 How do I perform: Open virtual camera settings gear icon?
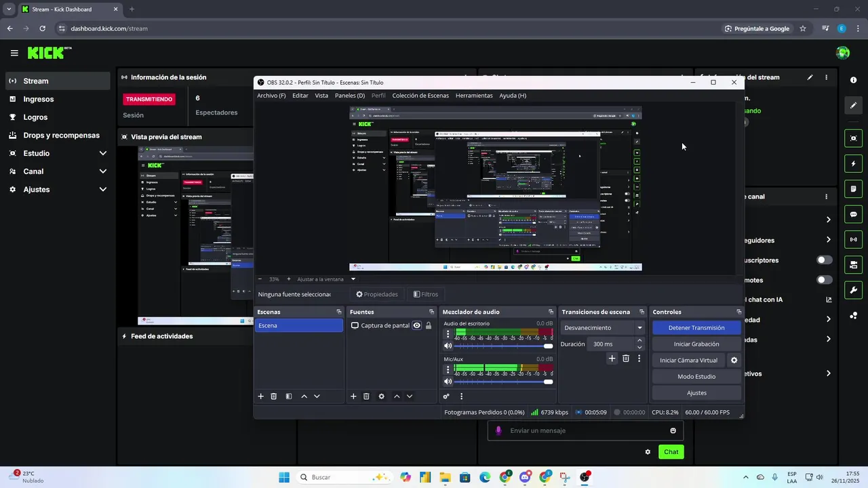coord(734,361)
